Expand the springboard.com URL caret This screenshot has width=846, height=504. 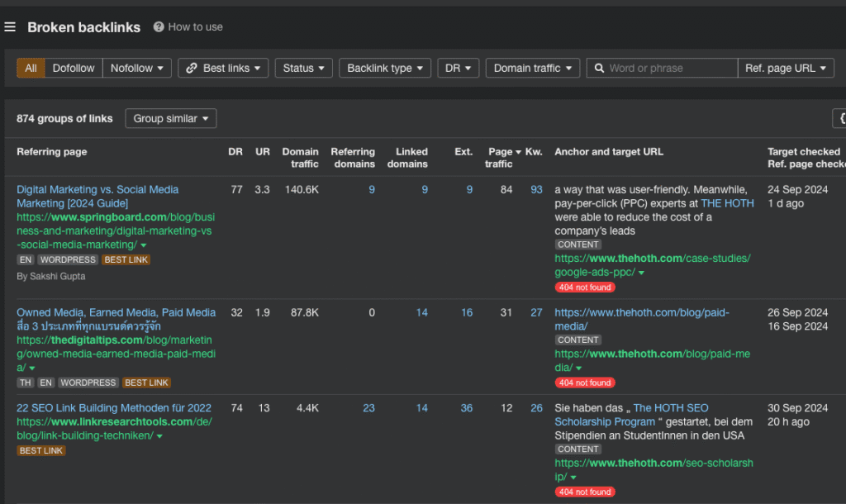[144, 245]
